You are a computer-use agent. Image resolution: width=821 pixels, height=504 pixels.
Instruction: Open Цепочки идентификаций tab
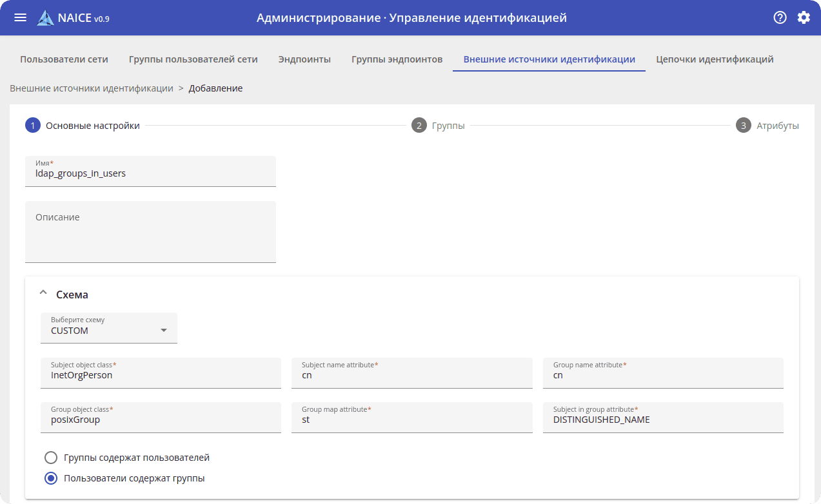click(715, 59)
